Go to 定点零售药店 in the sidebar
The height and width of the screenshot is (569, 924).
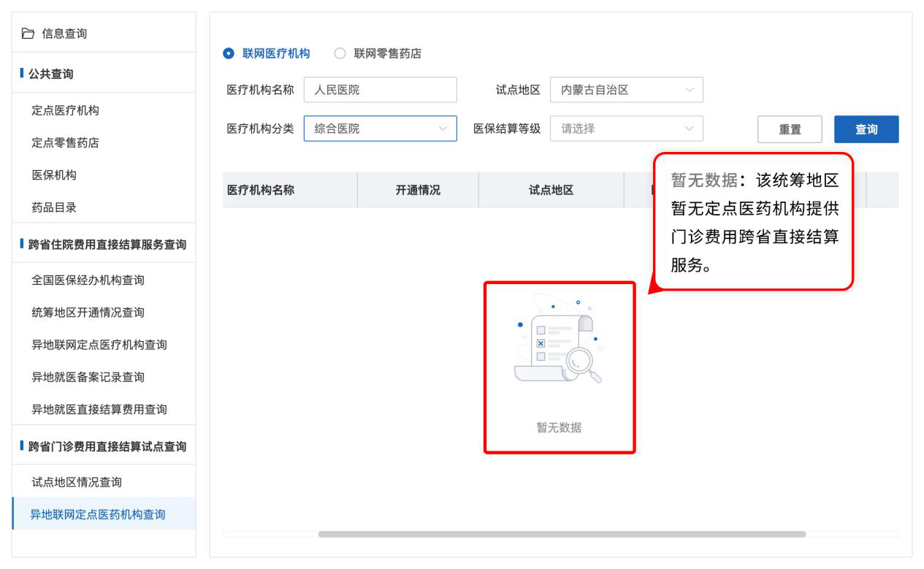[x=65, y=143]
